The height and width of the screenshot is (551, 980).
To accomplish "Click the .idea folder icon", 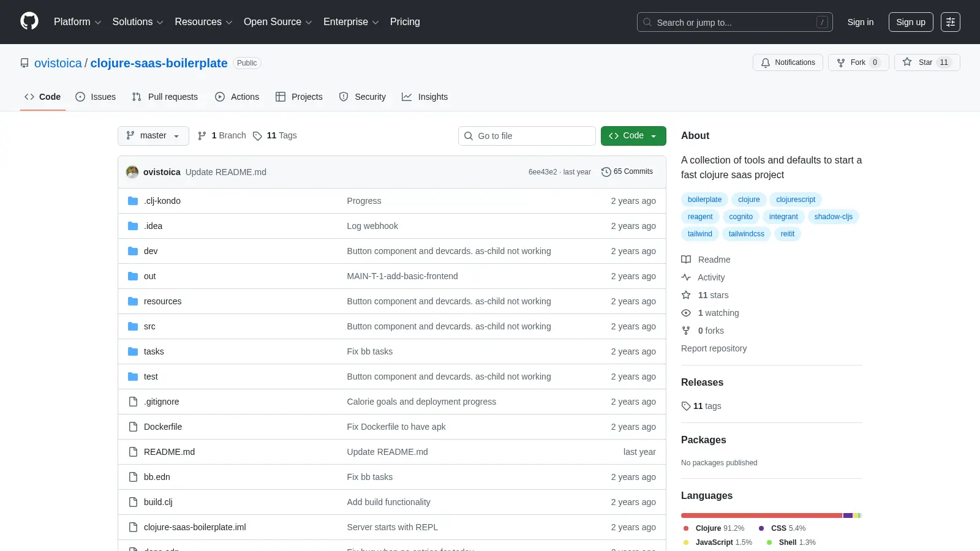I will pyautogui.click(x=133, y=226).
